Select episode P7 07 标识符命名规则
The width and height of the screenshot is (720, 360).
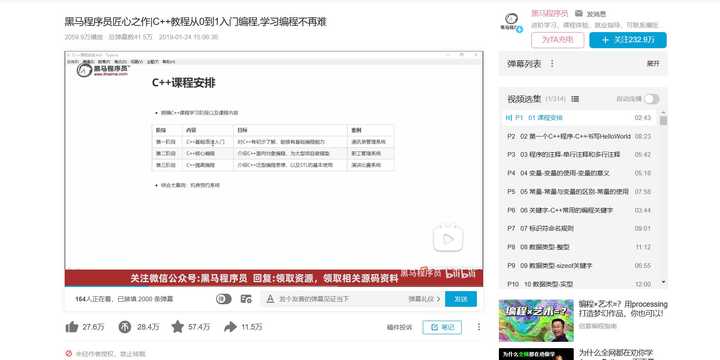click(579, 228)
